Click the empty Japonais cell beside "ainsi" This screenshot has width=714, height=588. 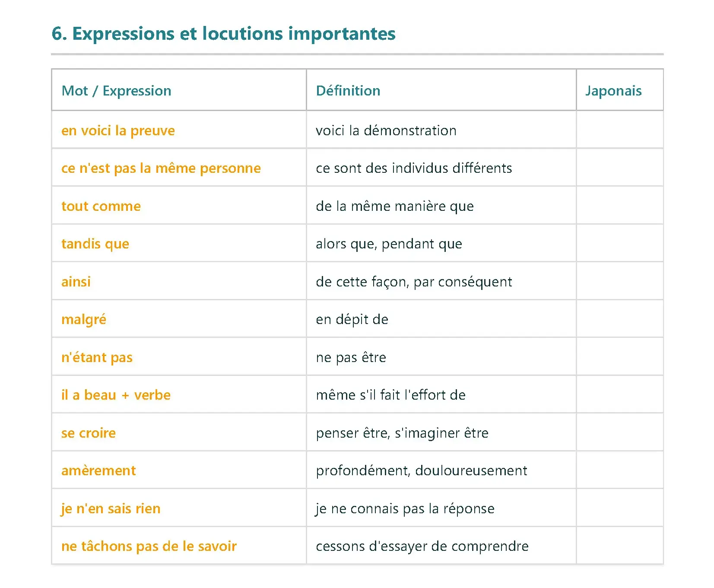coord(619,281)
